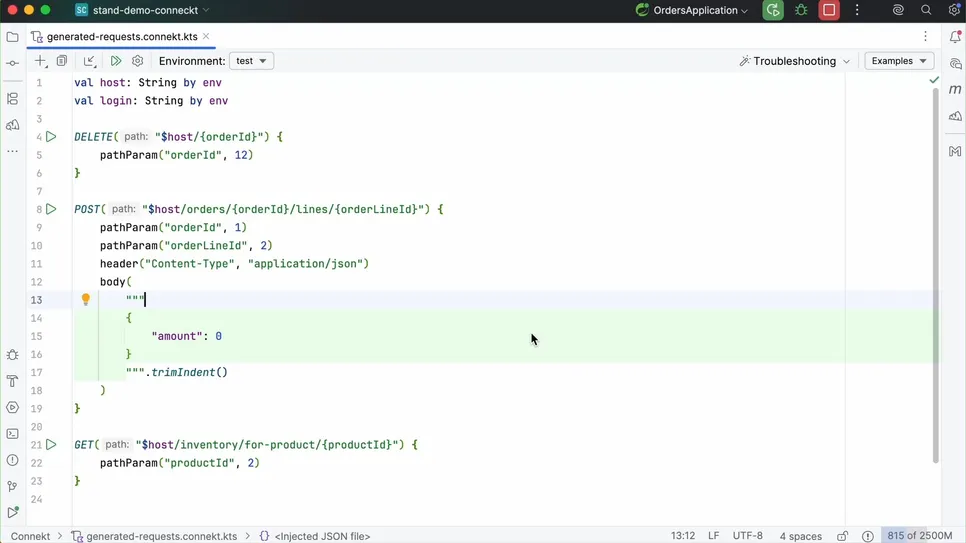
Task: Click the import requests arrow icon
Action: pos(89,60)
